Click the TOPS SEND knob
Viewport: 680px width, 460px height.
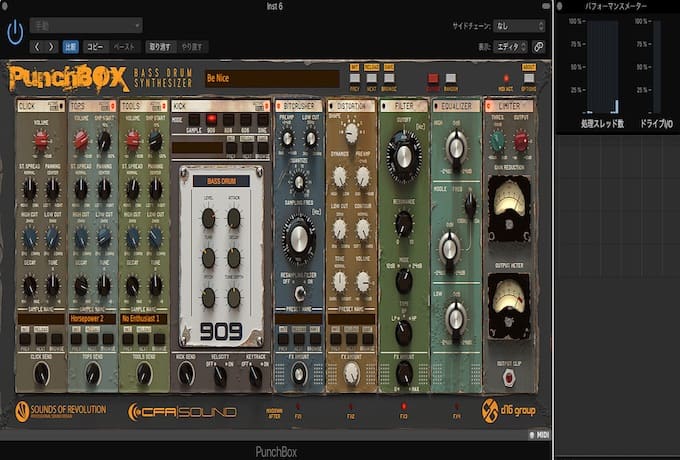(93, 373)
